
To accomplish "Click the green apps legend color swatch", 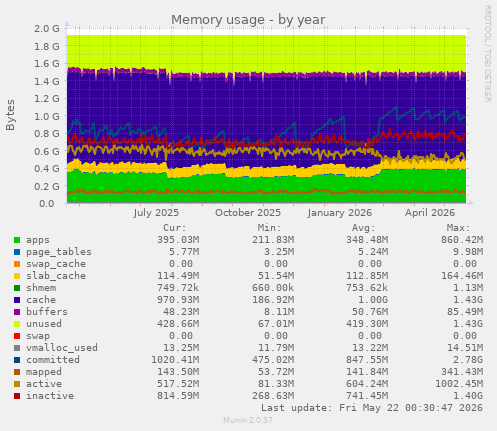I will (x=17, y=240).
